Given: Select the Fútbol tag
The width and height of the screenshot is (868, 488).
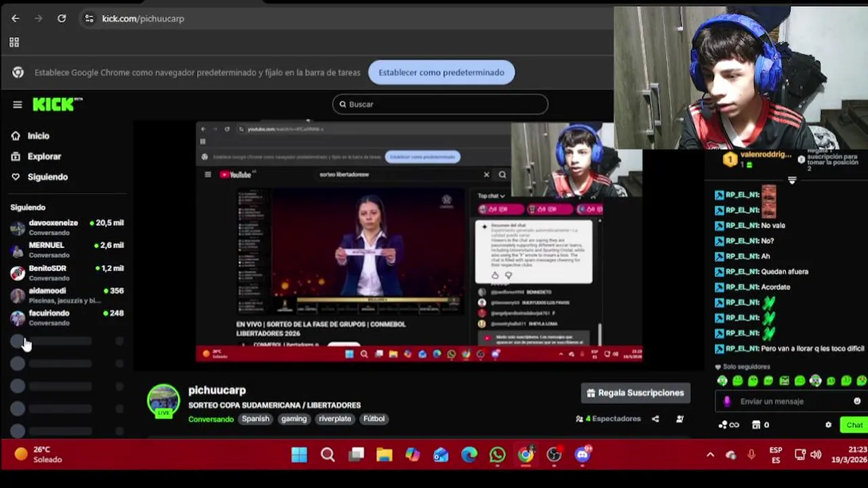Looking at the screenshot, I should (x=374, y=419).
